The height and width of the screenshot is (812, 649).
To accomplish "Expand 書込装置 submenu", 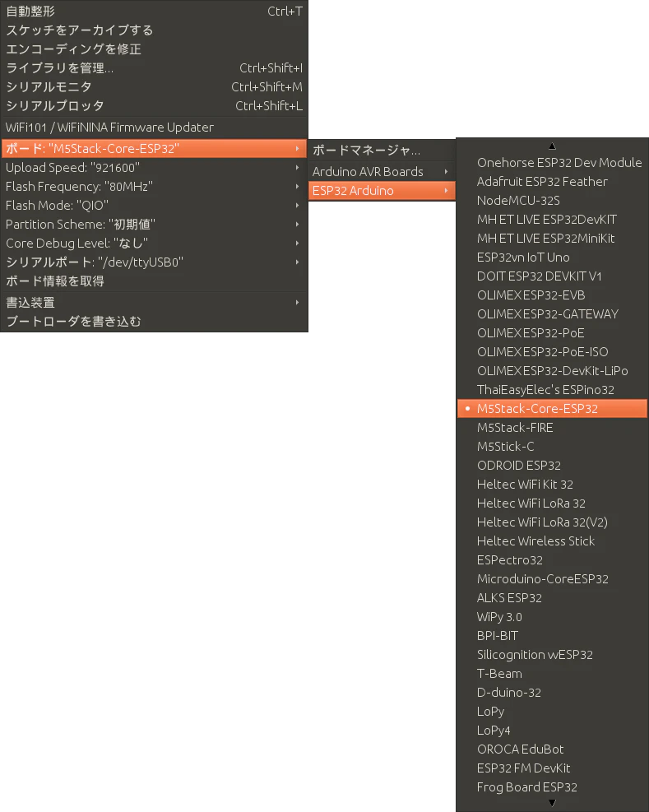I will point(154,303).
